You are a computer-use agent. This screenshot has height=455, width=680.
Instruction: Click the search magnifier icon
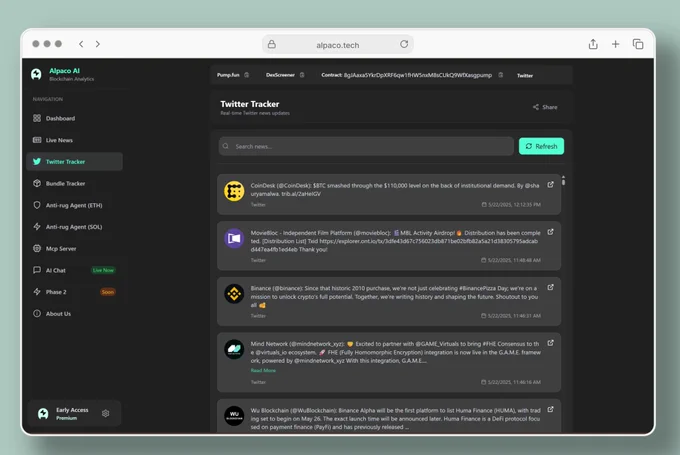(226, 146)
